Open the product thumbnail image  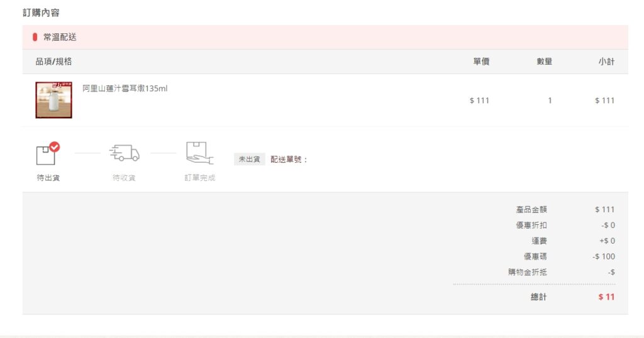point(53,100)
